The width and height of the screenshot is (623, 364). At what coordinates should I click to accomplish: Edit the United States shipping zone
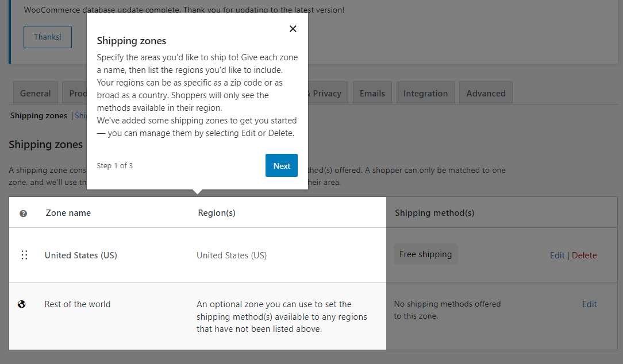coord(557,255)
